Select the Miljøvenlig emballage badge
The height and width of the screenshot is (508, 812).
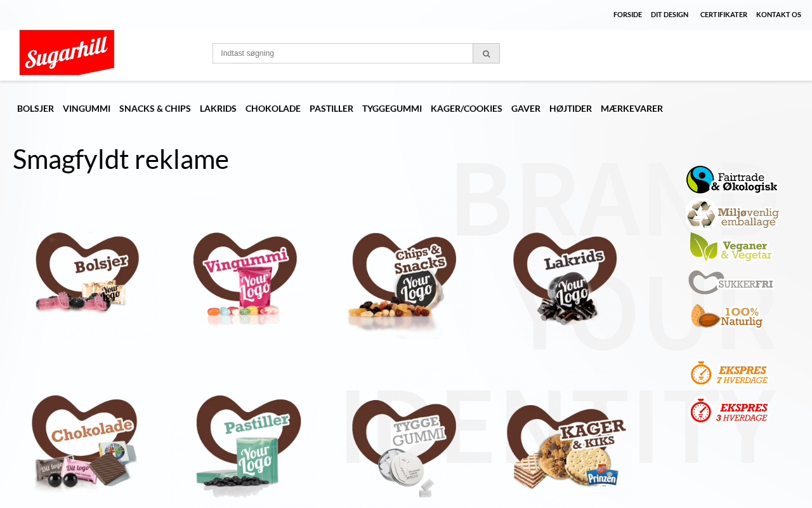[x=732, y=215]
